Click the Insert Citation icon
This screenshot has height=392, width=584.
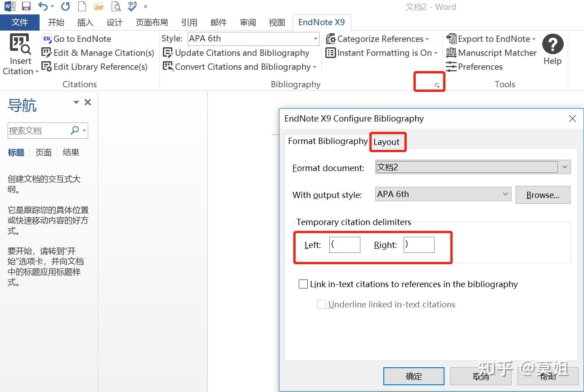(20, 44)
